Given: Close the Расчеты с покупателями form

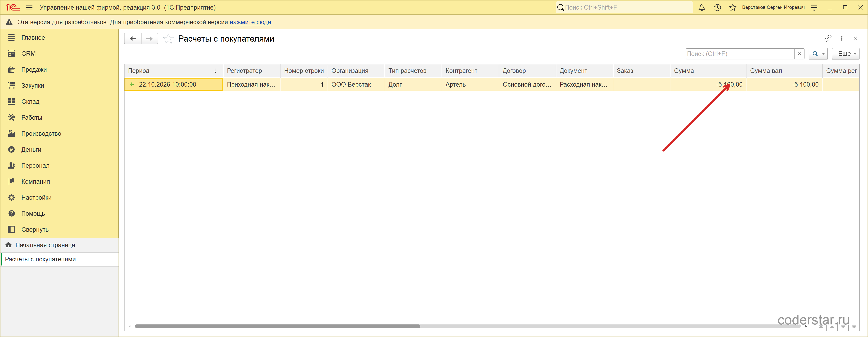Looking at the screenshot, I should pyautogui.click(x=855, y=38).
